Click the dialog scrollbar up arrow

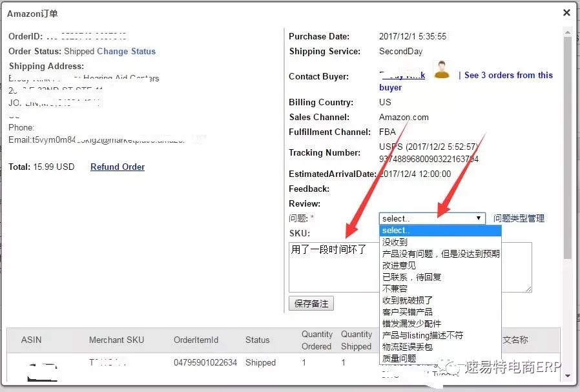[568, 32]
